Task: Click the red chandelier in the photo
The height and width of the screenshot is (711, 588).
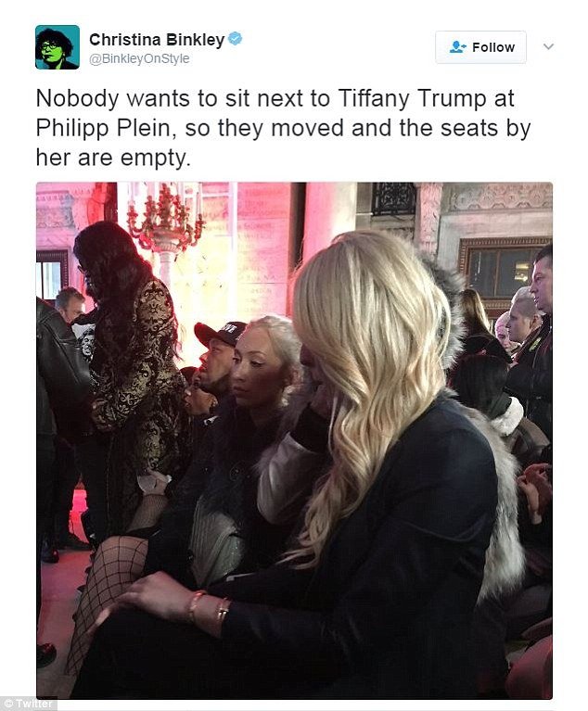Action: [165, 215]
